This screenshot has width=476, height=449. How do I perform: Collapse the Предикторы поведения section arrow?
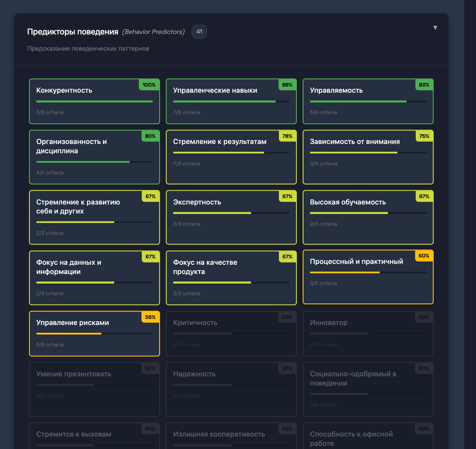435,28
